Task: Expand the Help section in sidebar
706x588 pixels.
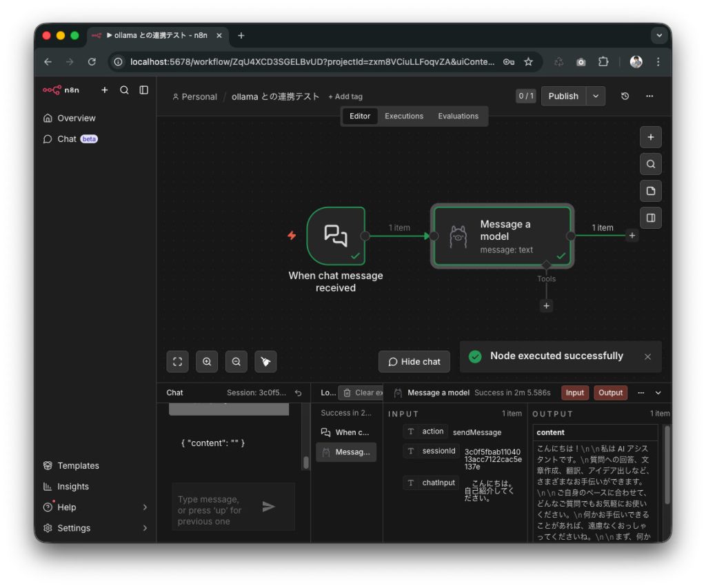Action: click(66, 507)
